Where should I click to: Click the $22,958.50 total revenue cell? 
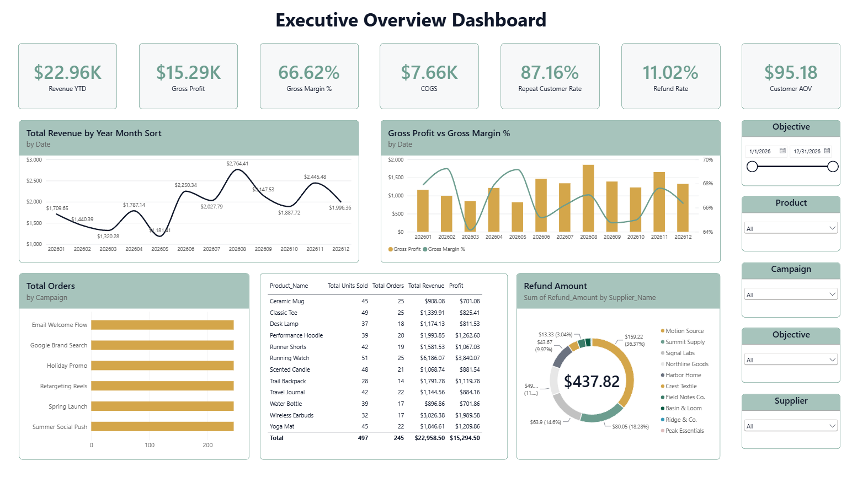click(429, 438)
